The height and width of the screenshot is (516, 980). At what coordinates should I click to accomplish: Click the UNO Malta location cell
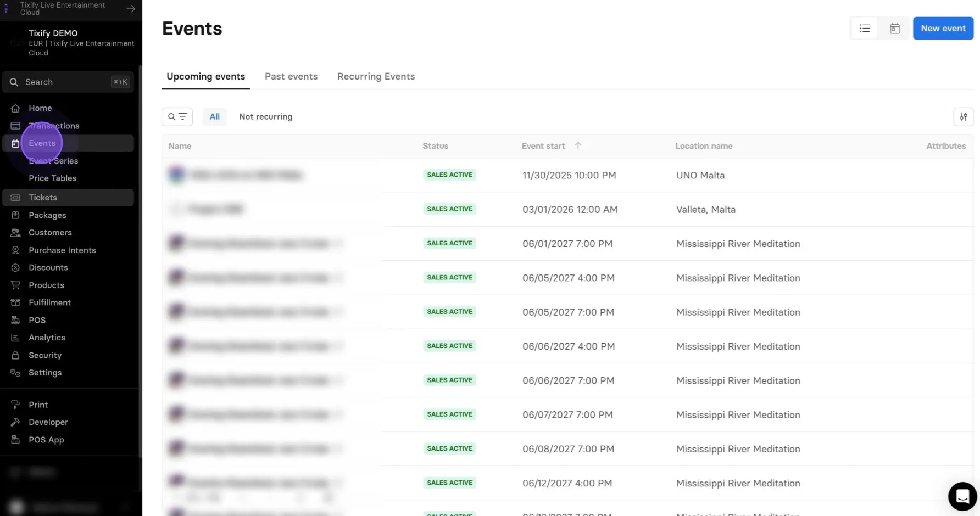700,175
